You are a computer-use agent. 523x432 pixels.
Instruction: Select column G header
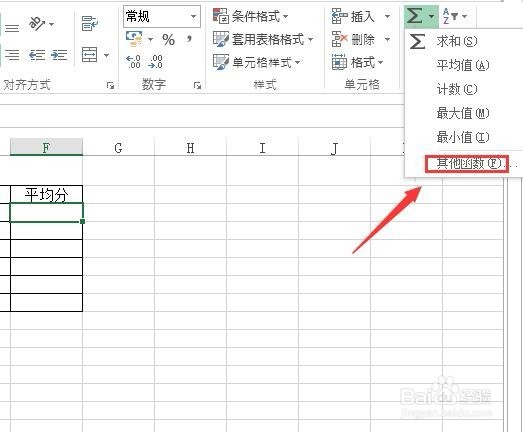click(118, 147)
